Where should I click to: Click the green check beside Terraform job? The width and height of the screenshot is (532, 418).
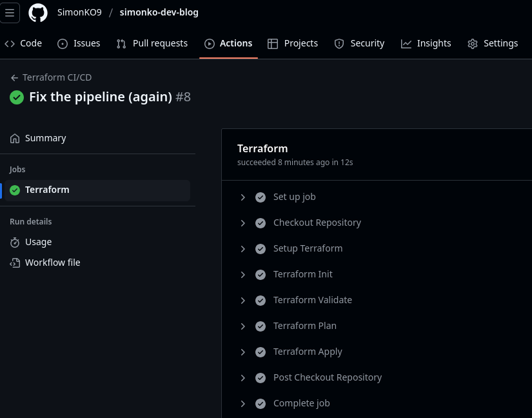15,190
